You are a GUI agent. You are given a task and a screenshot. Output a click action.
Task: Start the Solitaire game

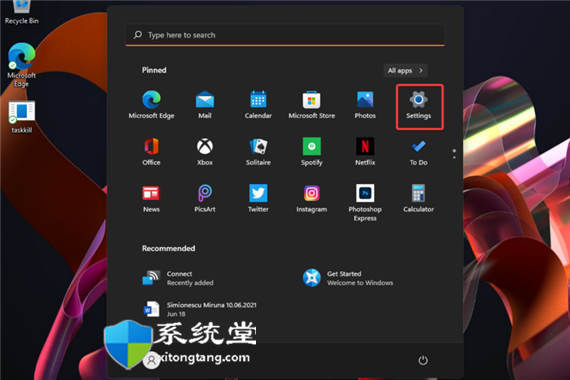(x=258, y=152)
